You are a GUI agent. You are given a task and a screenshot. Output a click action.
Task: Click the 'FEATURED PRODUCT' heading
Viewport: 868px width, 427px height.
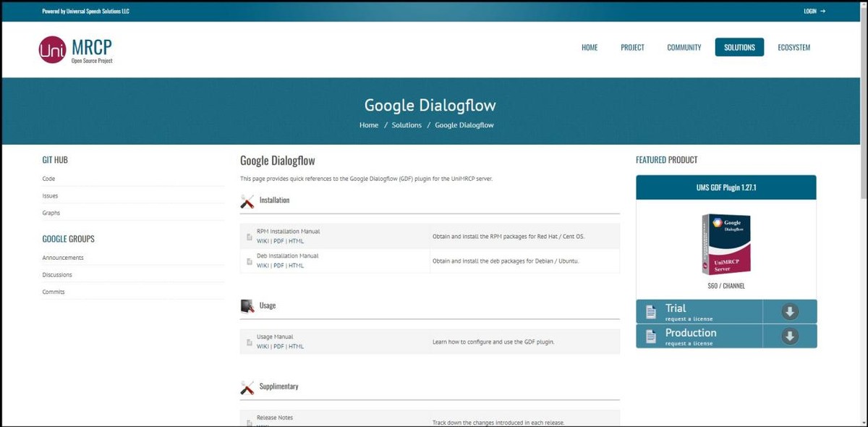point(667,160)
